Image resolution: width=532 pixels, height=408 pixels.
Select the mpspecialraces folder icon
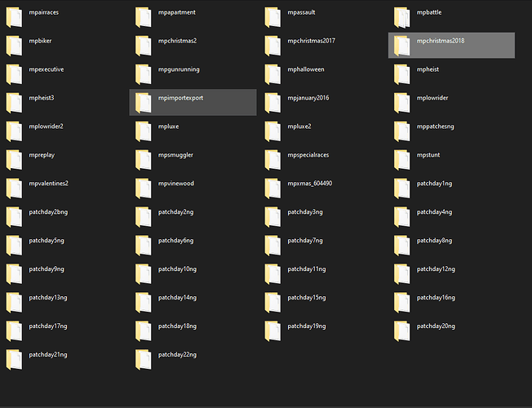coord(273,160)
